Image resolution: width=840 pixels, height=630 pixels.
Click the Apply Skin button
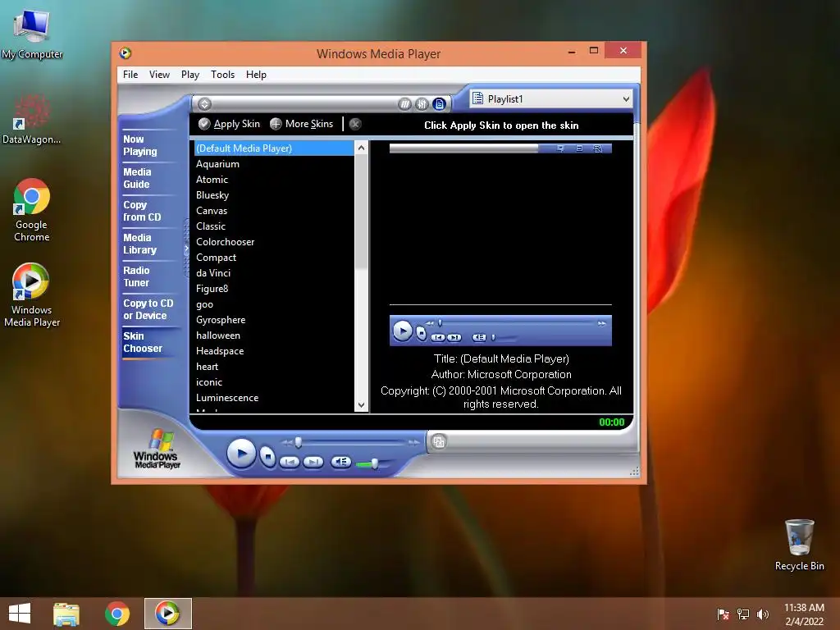click(x=229, y=124)
